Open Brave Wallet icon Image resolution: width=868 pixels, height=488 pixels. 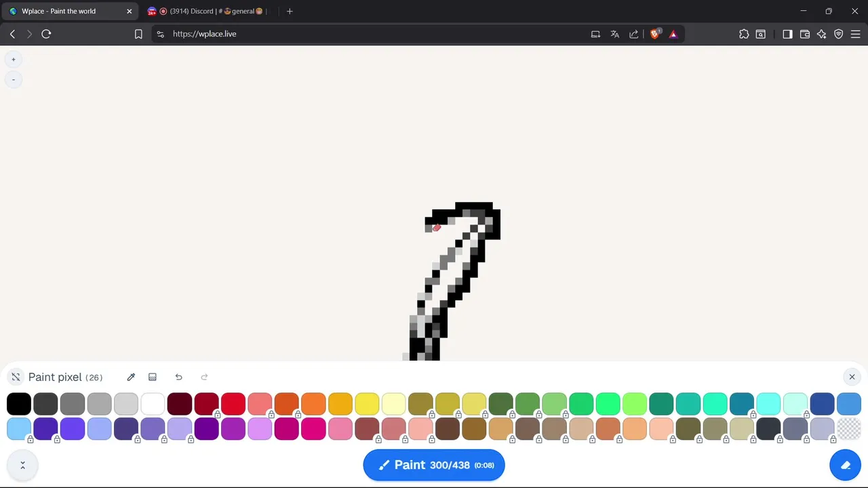click(x=805, y=34)
